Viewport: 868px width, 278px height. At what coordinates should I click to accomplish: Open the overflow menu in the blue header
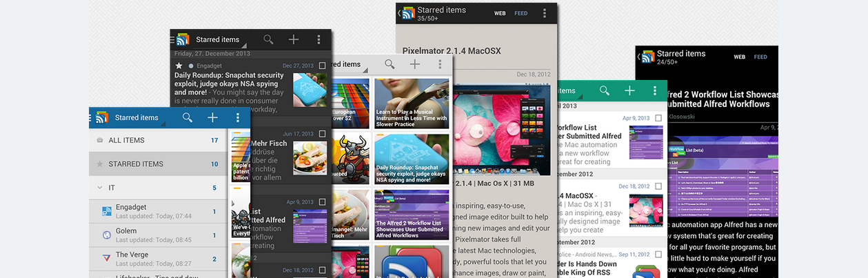click(x=238, y=118)
